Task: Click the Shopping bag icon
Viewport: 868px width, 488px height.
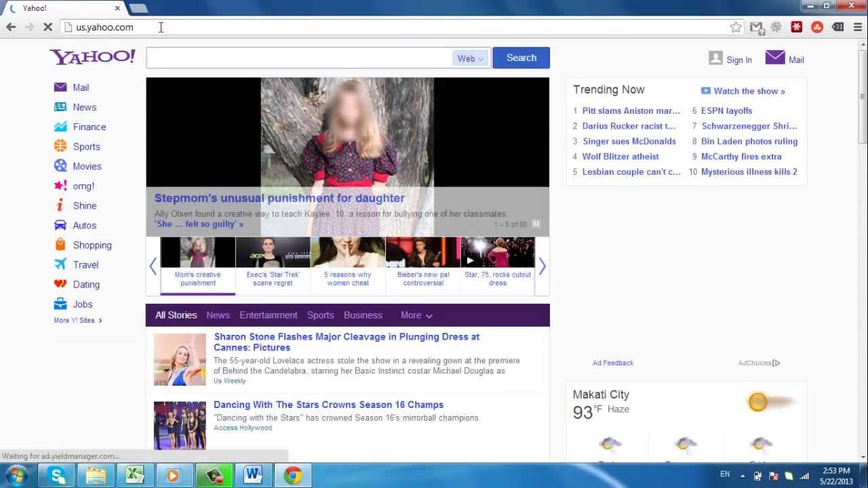Action: pyautogui.click(x=60, y=245)
